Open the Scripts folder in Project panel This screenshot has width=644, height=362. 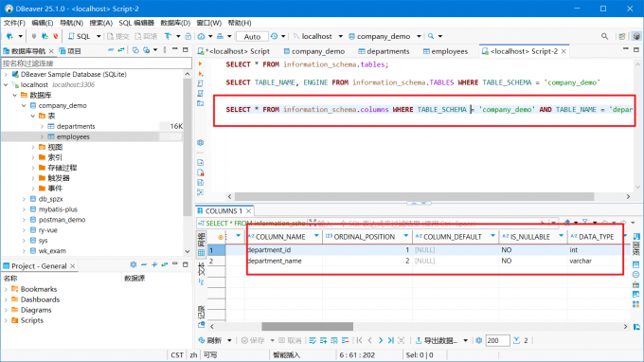pyautogui.click(x=32, y=320)
